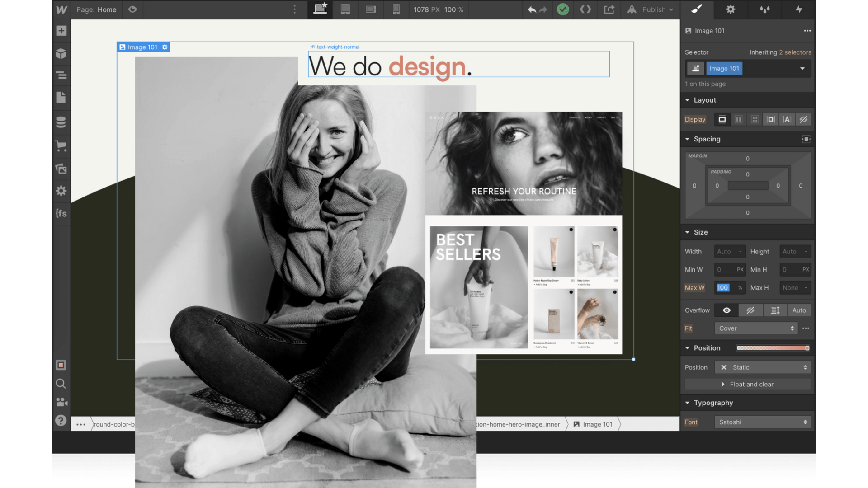This screenshot has width=868, height=488.
Task: Set overflow to visible
Action: (726, 310)
